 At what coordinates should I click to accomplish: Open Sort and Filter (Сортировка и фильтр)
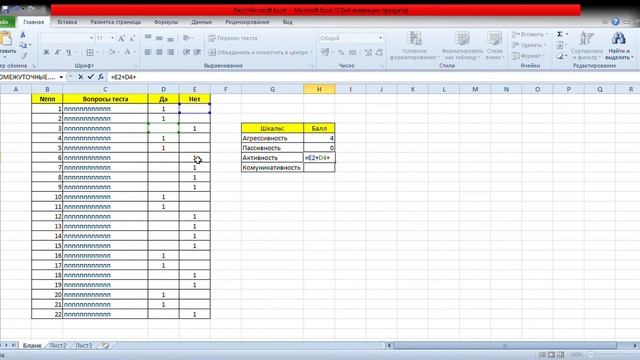[x=587, y=46]
